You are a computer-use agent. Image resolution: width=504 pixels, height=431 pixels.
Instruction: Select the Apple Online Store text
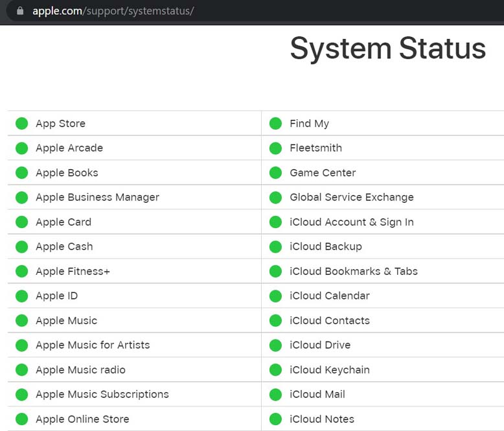(83, 419)
